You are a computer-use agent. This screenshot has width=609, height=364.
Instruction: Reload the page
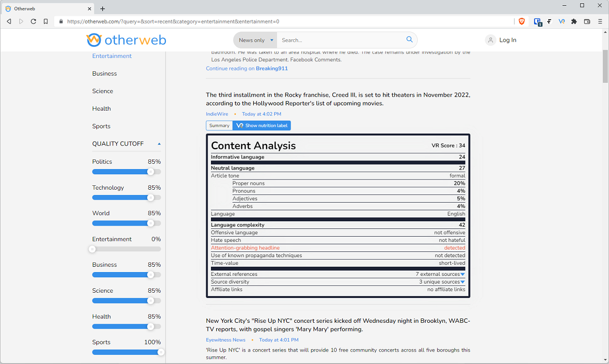tap(34, 22)
